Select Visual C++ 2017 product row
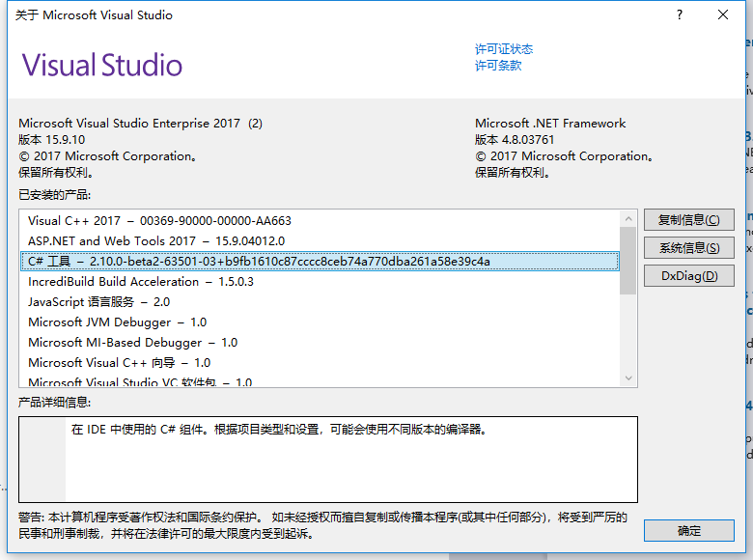The height and width of the screenshot is (560, 753). [x=320, y=220]
